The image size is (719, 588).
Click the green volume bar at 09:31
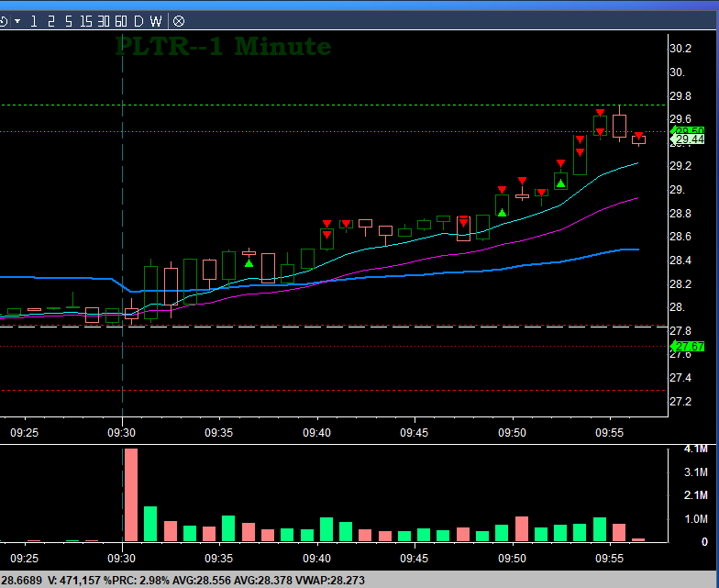(150, 524)
